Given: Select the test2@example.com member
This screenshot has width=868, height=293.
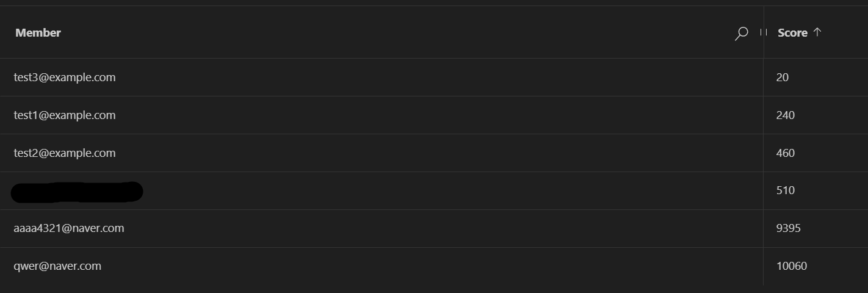Looking at the screenshot, I should tap(65, 153).
